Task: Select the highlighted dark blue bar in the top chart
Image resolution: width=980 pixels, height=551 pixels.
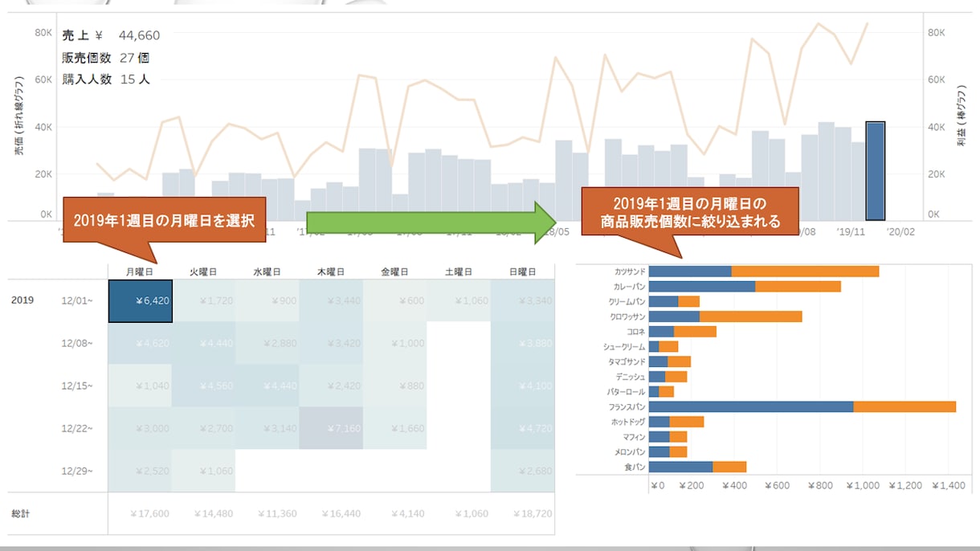Action: 876,171
